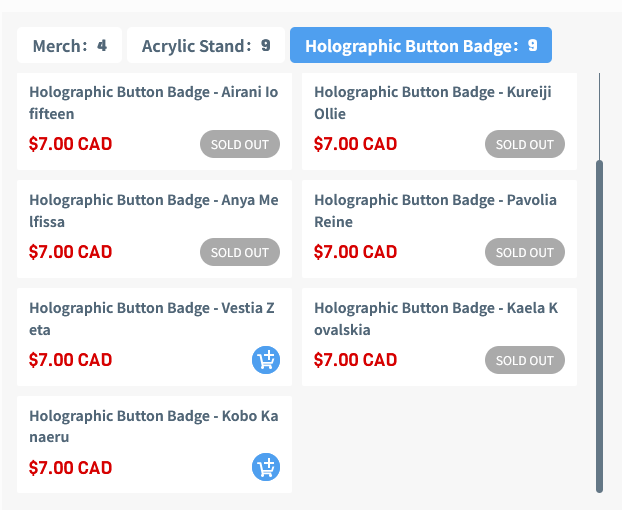Click the Kobo Kanaeru $7.00 CAD price

[70, 468]
